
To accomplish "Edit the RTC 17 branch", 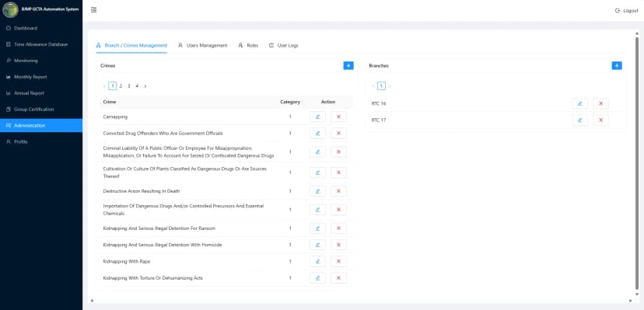I will coord(580,120).
